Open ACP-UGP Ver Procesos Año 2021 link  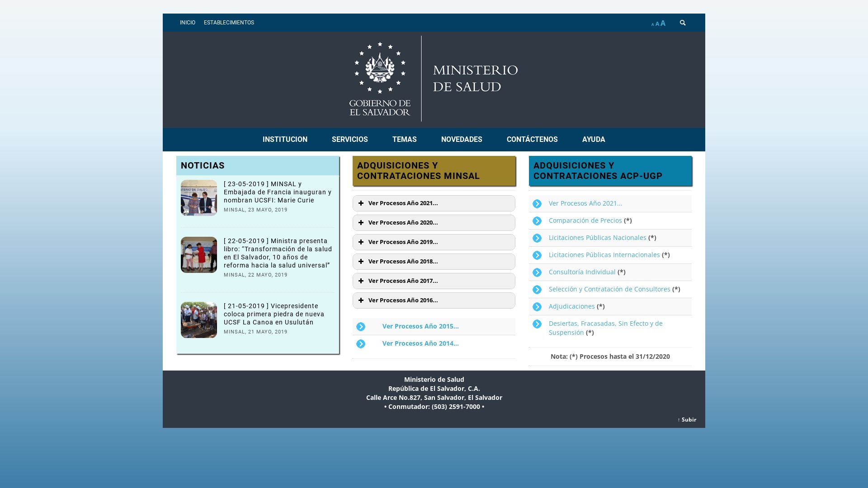click(585, 203)
